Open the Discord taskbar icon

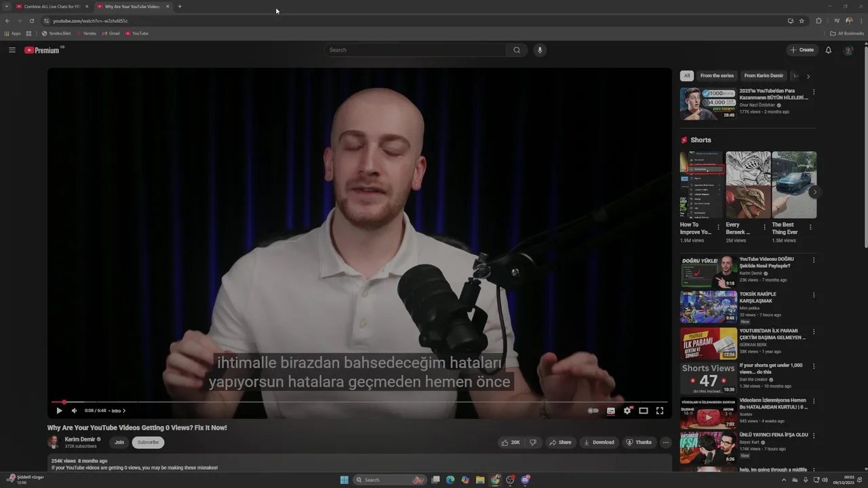click(525, 480)
